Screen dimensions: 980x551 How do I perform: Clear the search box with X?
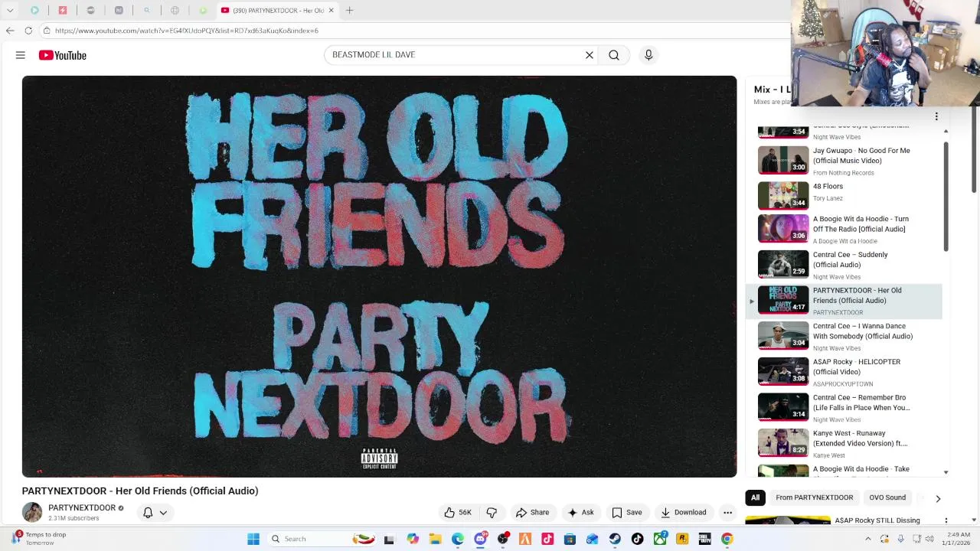tap(590, 55)
